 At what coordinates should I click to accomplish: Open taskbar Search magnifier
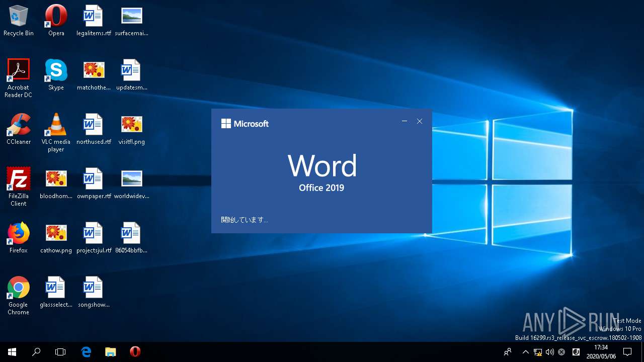36,352
